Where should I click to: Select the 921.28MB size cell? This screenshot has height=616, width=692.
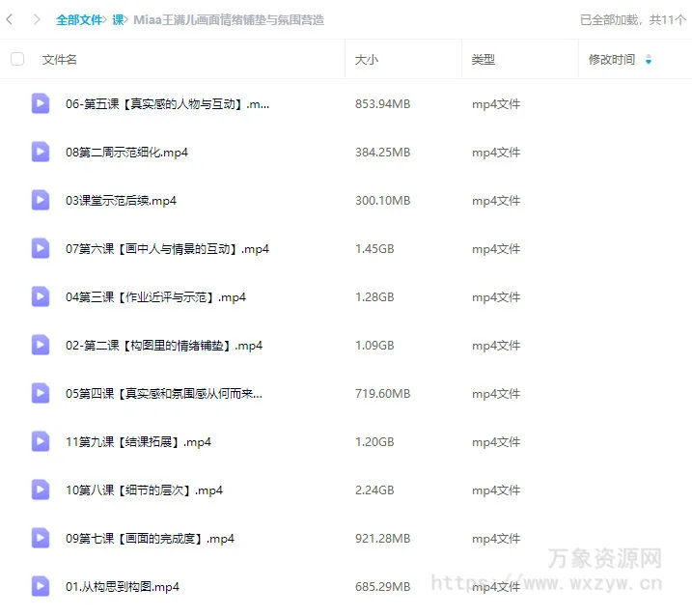pyautogui.click(x=382, y=539)
